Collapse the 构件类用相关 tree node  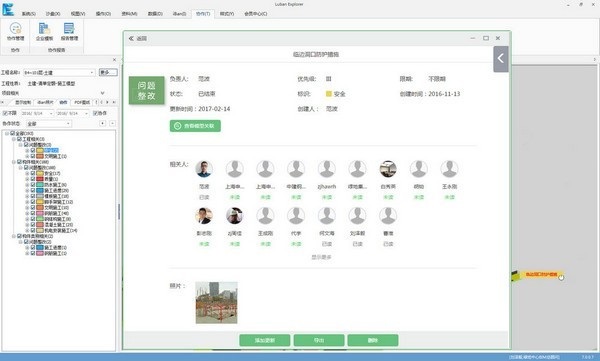tap(14, 236)
